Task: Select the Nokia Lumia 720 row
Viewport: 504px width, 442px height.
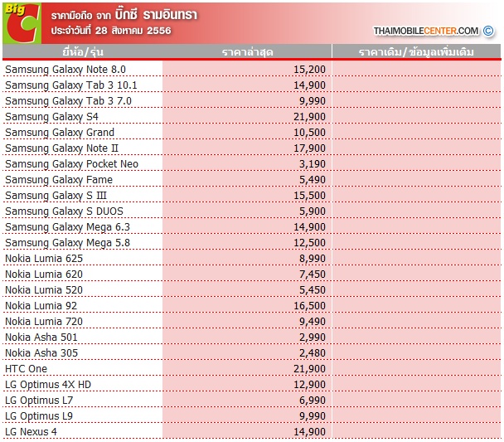Action: click(x=252, y=321)
